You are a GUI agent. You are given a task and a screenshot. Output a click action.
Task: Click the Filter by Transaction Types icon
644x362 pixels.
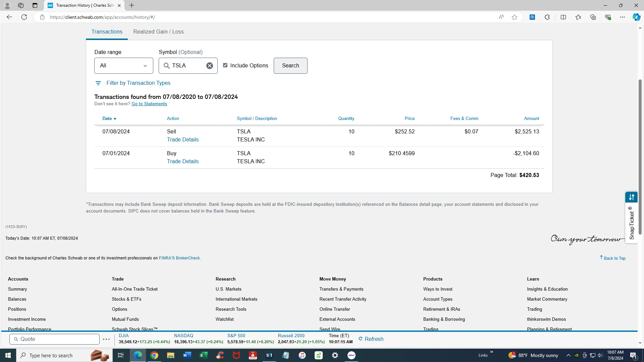[98, 83]
